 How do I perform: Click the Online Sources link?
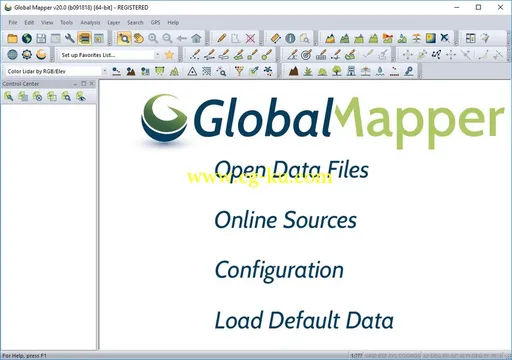[x=286, y=220]
